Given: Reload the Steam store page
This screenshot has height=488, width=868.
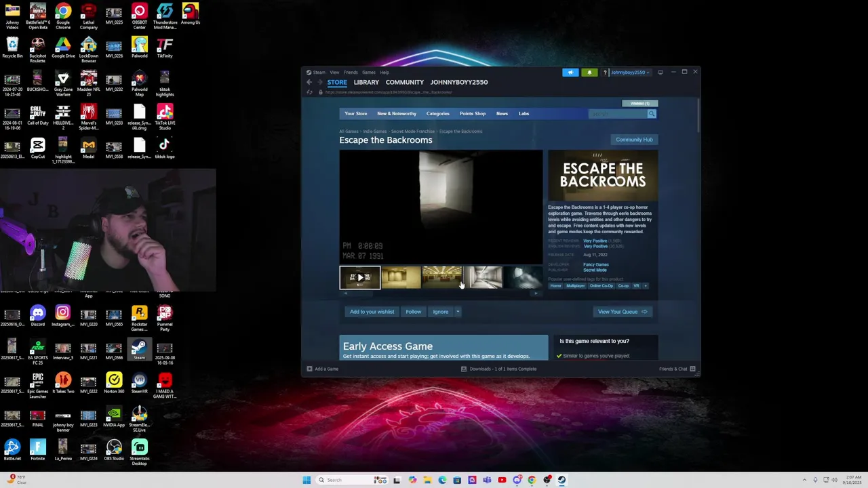Looking at the screenshot, I should tap(310, 92).
